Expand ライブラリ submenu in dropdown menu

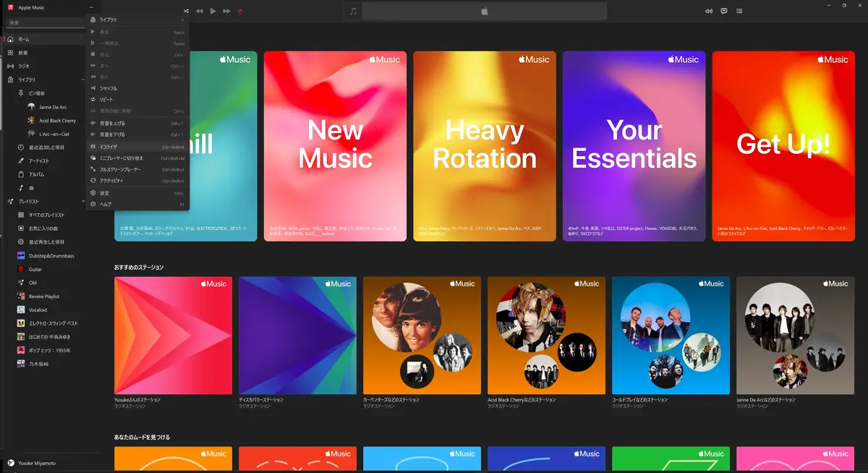point(137,20)
